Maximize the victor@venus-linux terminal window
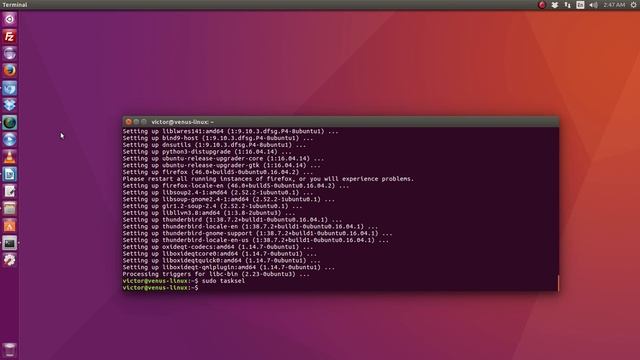Image resolution: width=640 pixels, height=360 pixels. 144,122
